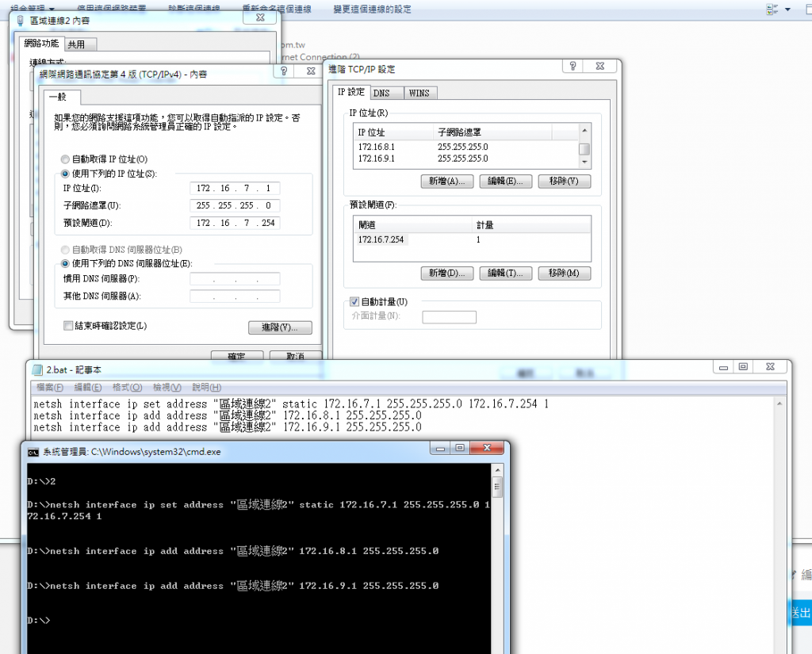The height and width of the screenshot is (654, 812).
Task: Open Notepad 檔案(F) menu
Action: pyautogui.click(x=50, y=388)
